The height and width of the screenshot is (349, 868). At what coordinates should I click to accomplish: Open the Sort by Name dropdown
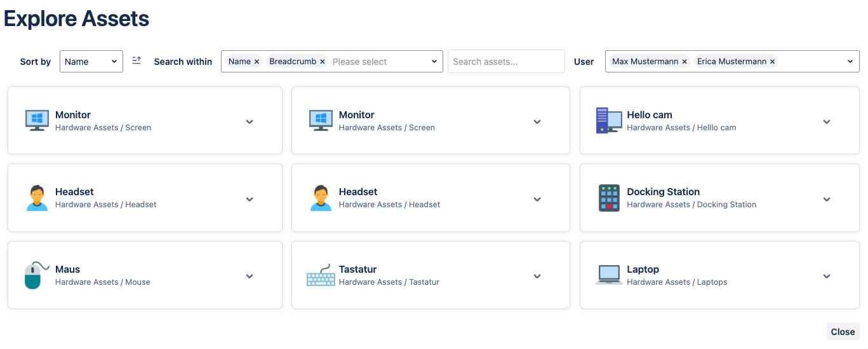pos(91,62)
